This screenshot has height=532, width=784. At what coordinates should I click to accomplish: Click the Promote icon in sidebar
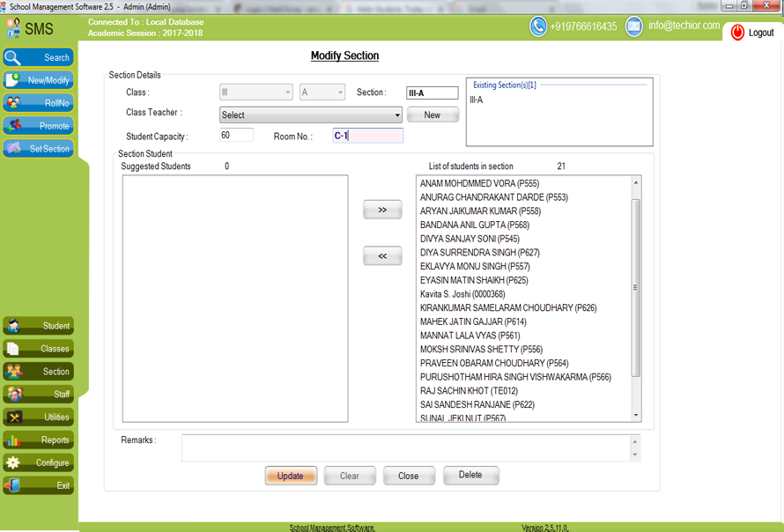[13, 125]
